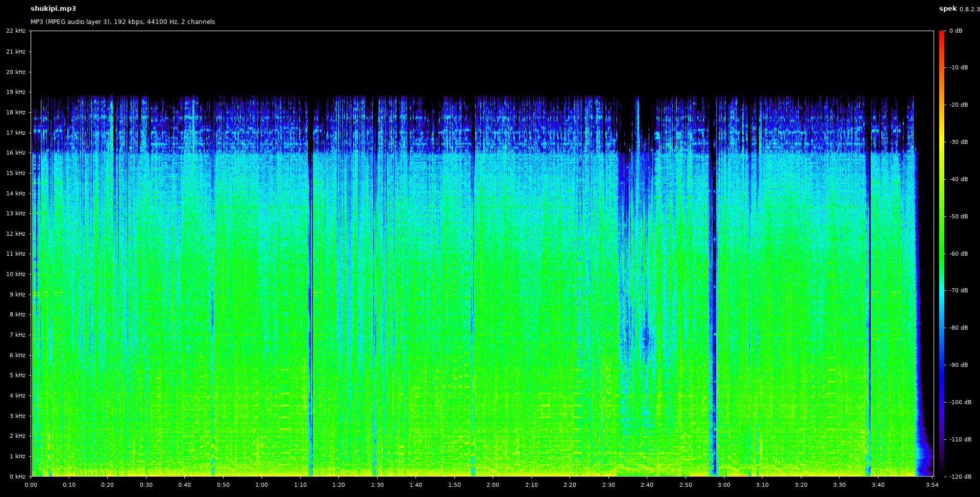Select the 0:00 start time label
This screenshot has width=980, height=497.
(x=31, y=485)
